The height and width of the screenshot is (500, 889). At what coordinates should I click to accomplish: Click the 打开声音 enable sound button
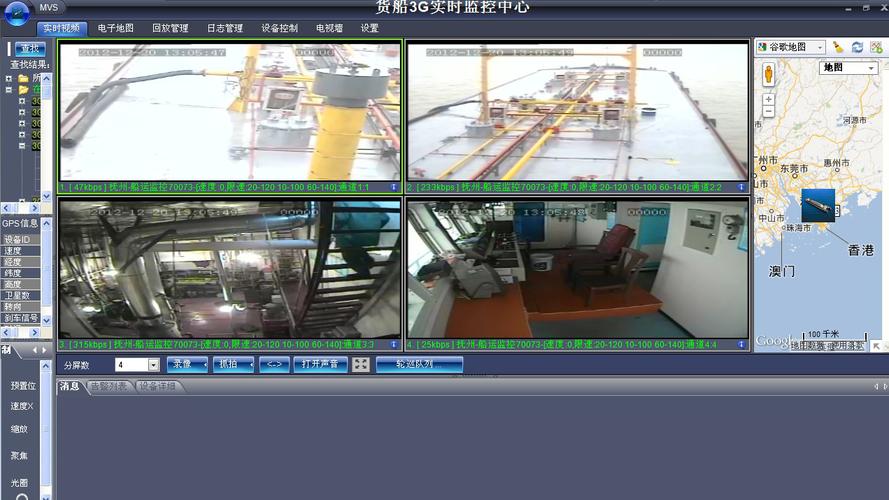point(320,365)
